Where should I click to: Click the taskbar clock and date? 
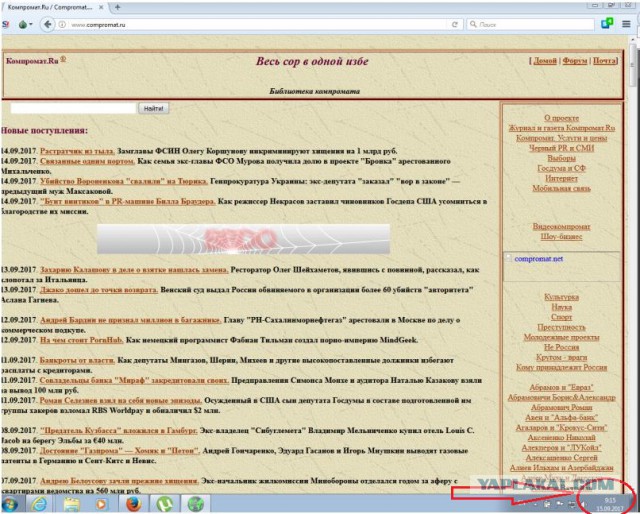(x=609, y=502)
